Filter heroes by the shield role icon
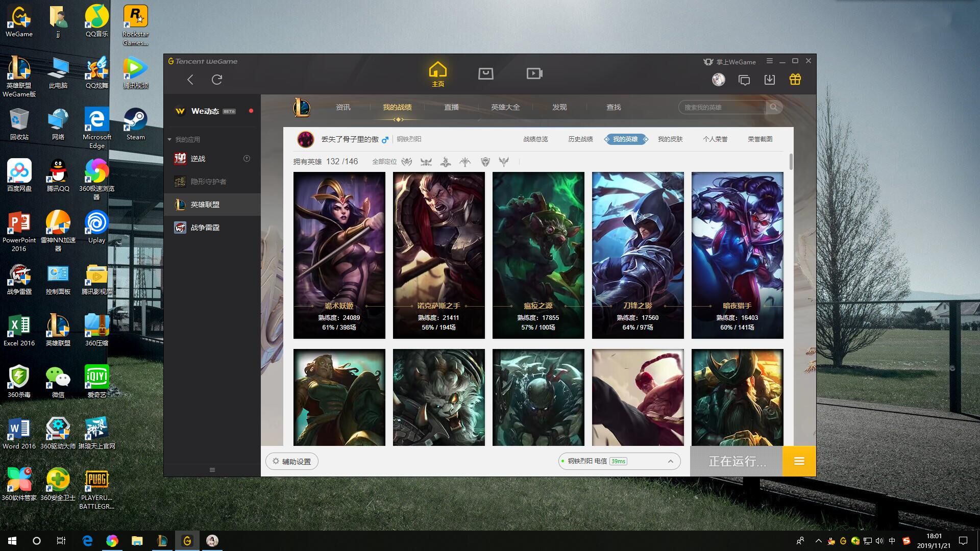 (x=485, y=162)
